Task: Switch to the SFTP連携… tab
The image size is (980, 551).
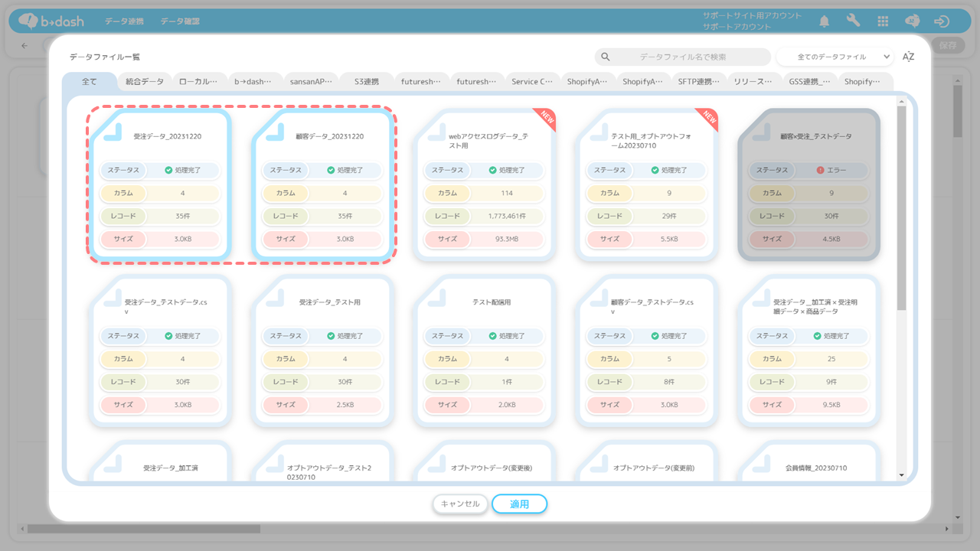Action: pos(699,81)
